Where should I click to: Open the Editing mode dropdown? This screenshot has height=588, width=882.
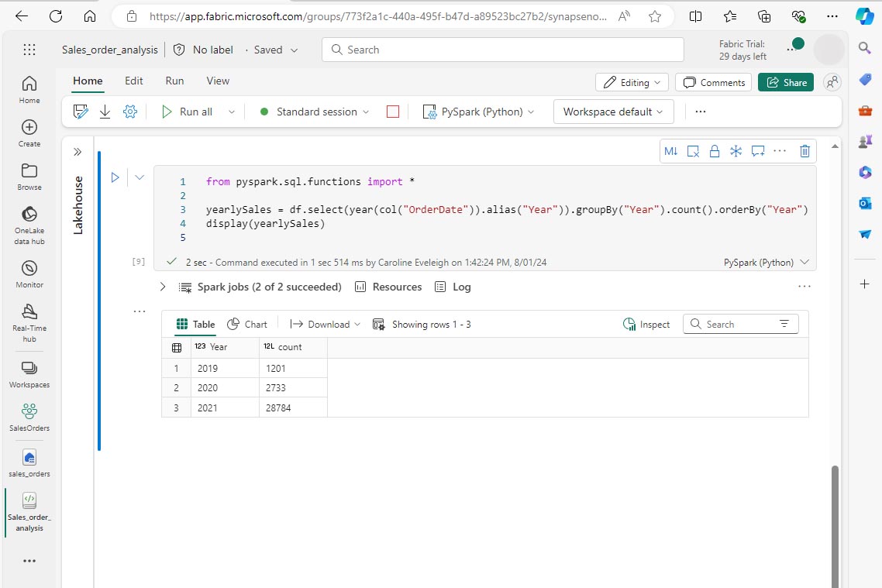632,83
